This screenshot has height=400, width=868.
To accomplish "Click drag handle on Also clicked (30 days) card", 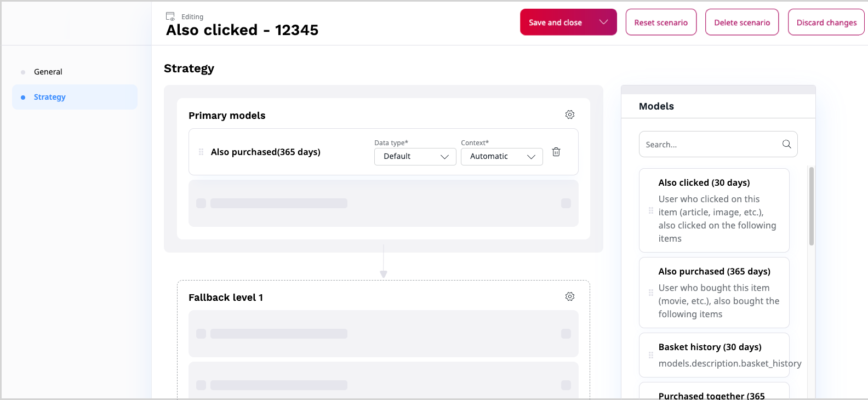I will pos(651,210).
